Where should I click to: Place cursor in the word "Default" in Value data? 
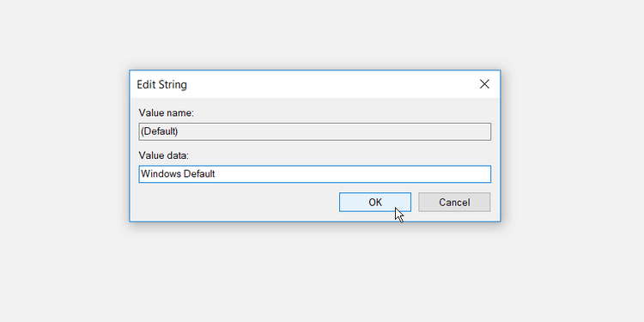[x=199, y=173]
